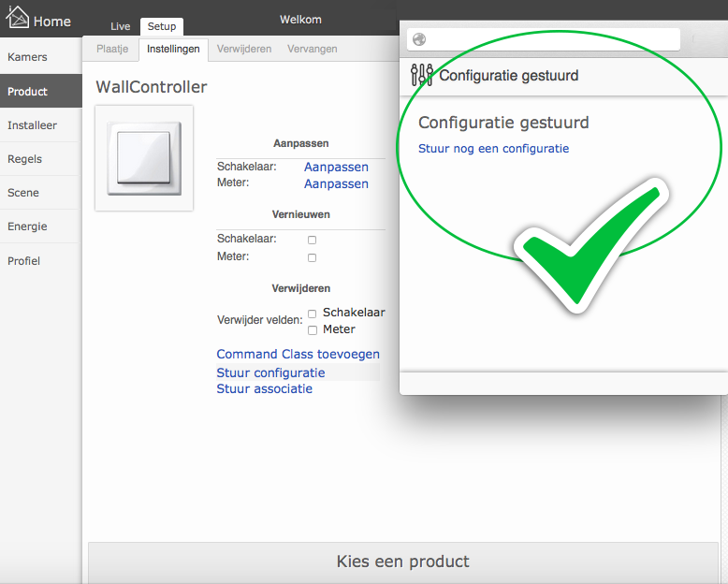Click the WallController heading
728x584 pixels.
[x=152, y=87]
